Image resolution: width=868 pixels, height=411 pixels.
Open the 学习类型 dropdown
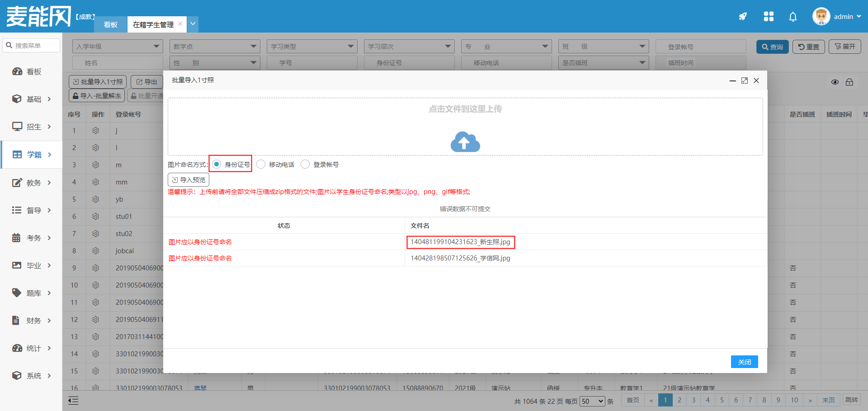click(x=312, y=47)
